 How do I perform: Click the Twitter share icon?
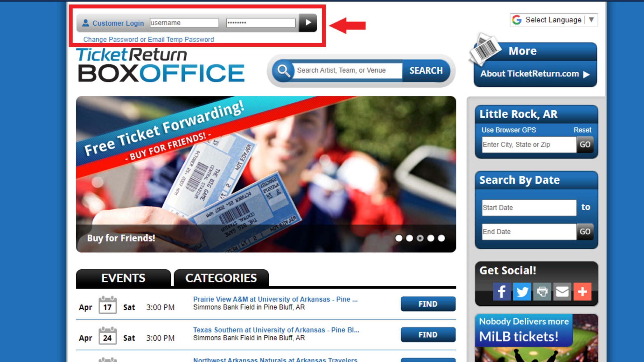[522, 291]
